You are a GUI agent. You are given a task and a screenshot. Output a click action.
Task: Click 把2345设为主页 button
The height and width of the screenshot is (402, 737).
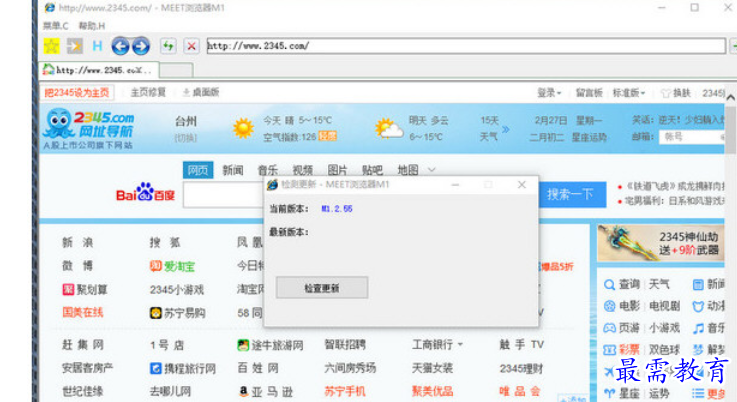click(x=77, y=93)
